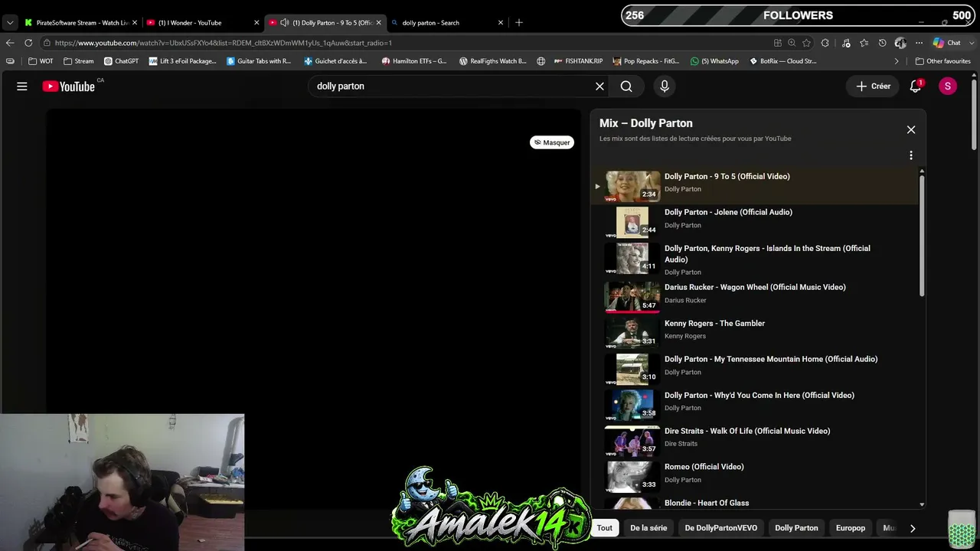Select the 'Tout' filter chip
The image size is (980, 551).
tap(605, 528)
